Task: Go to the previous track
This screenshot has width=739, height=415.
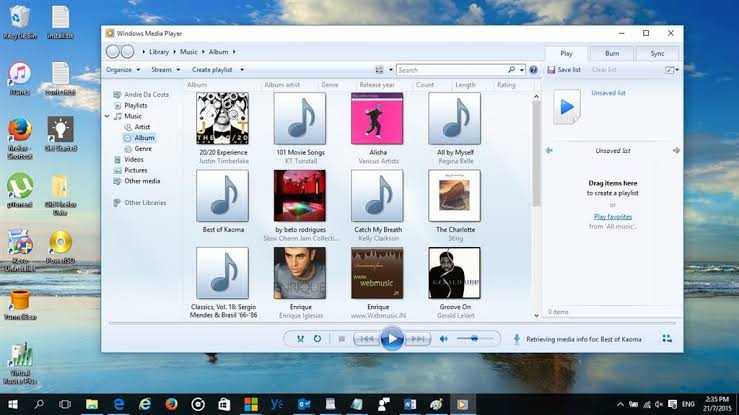Action: coord(367,339)
